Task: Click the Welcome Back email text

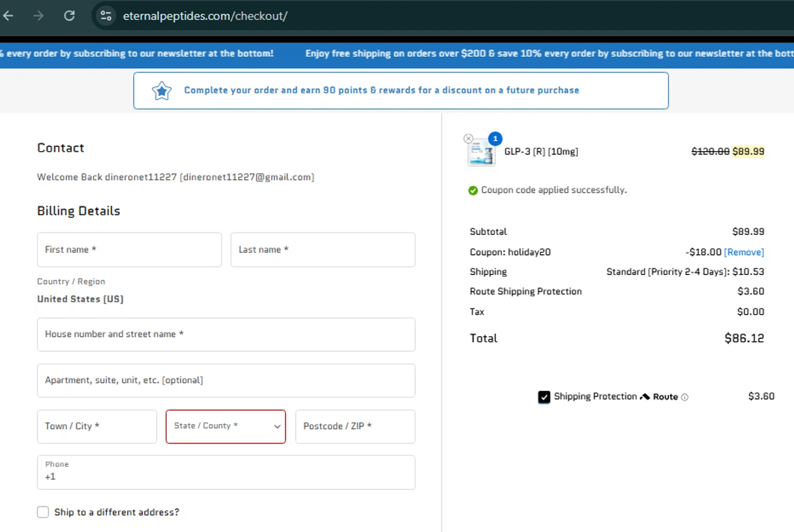Action: [175, 177]
